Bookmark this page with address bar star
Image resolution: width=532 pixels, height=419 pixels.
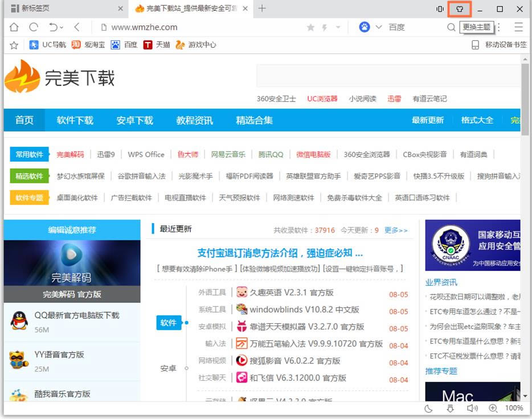[x=310, y=27]
